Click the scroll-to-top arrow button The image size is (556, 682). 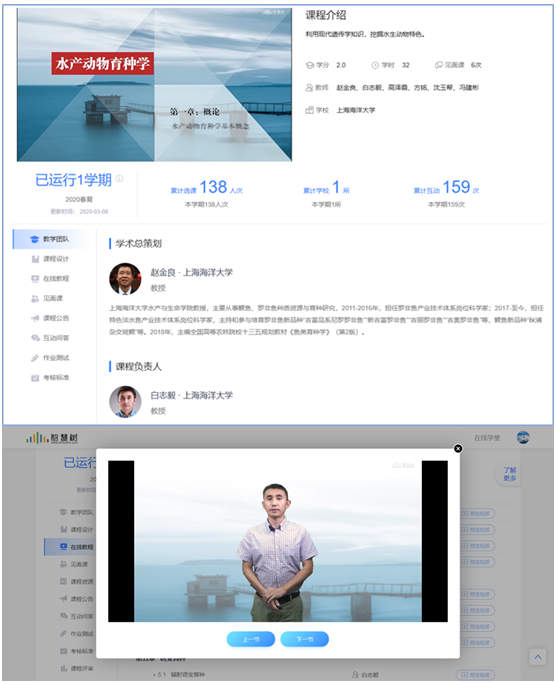[538, 657]
